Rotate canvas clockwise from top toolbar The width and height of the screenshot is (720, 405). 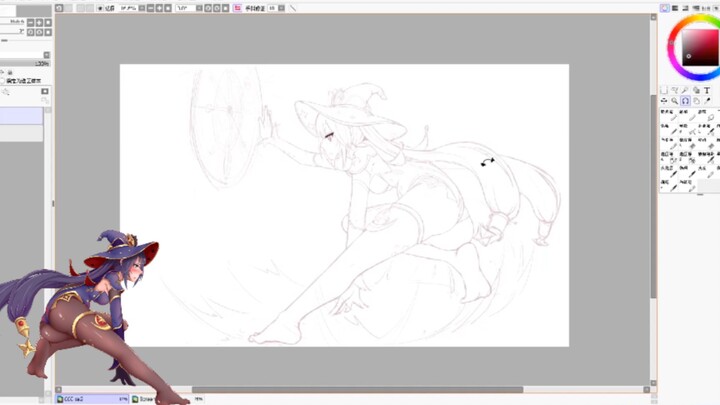click(x=217, y=8)
